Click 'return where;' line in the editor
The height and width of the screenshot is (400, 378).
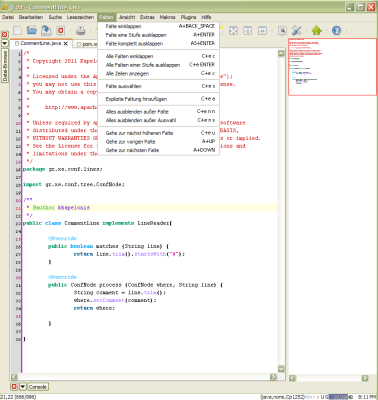pos(94,308)
